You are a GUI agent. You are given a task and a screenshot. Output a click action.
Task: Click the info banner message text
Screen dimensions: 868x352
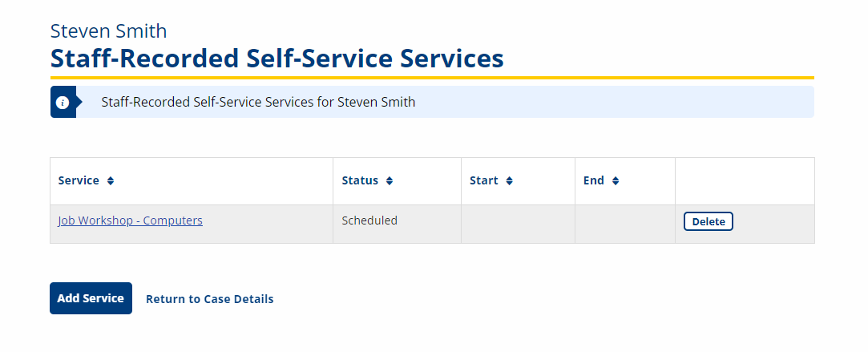click(x=258, y=103)
